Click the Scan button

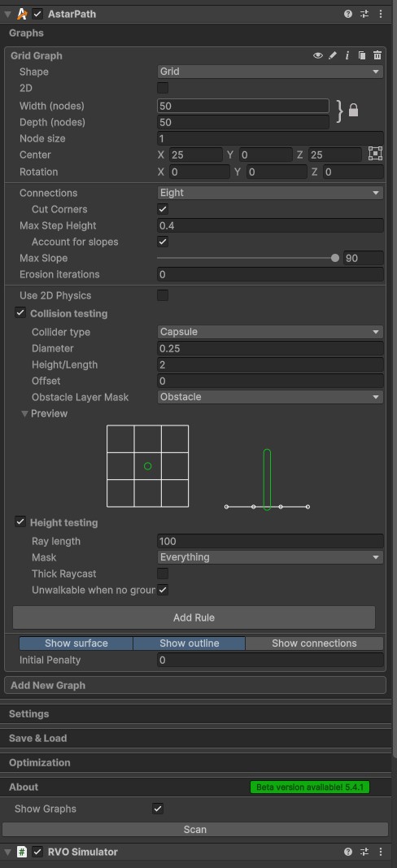(x=195, y=829)
